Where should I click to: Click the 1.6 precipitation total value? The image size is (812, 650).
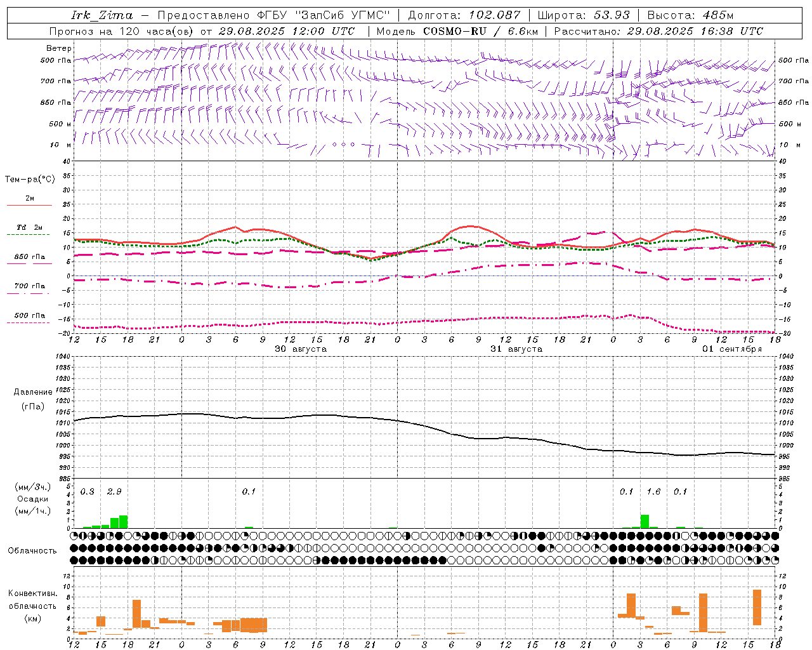(x=653, y=492)
